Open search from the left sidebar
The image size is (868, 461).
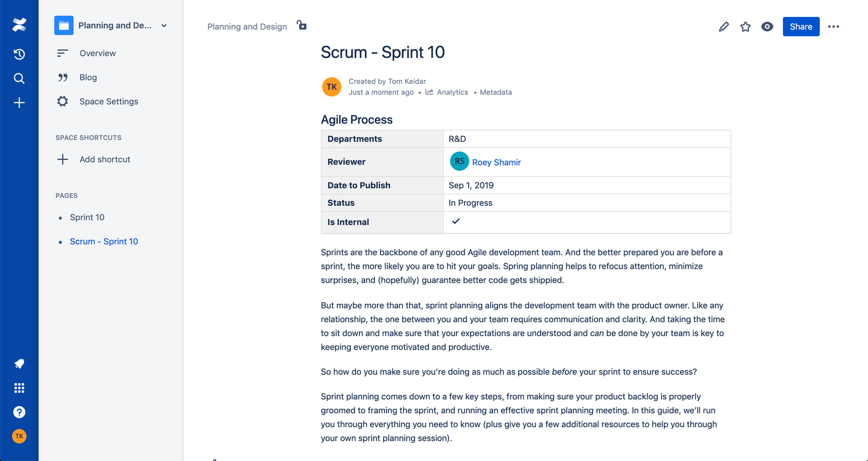(19, 78)
